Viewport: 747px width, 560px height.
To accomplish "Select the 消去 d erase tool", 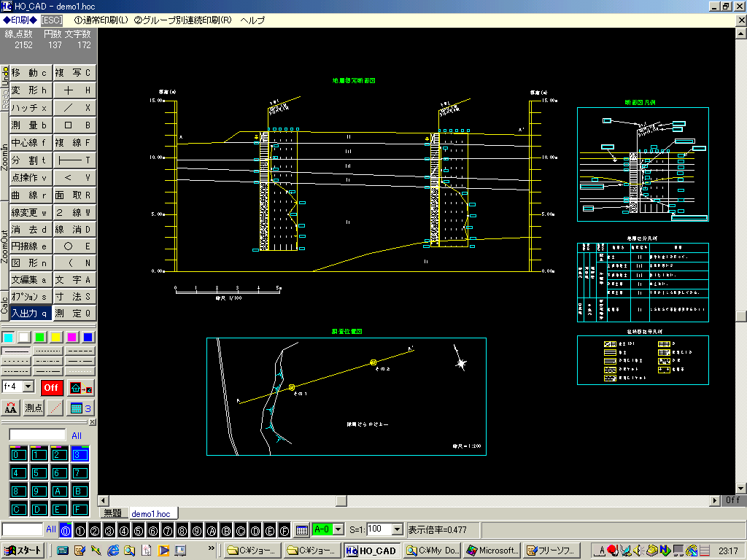I will (31, 230).
